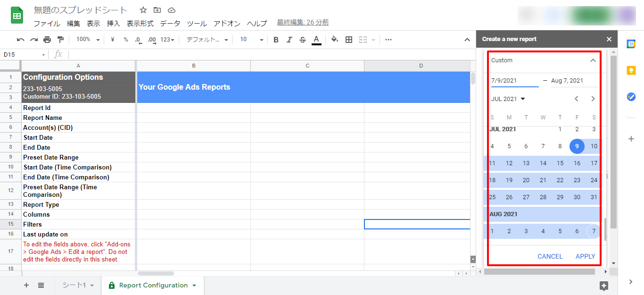Add a new sheet
Screen dimensions: 644x295
pos(26,285)
